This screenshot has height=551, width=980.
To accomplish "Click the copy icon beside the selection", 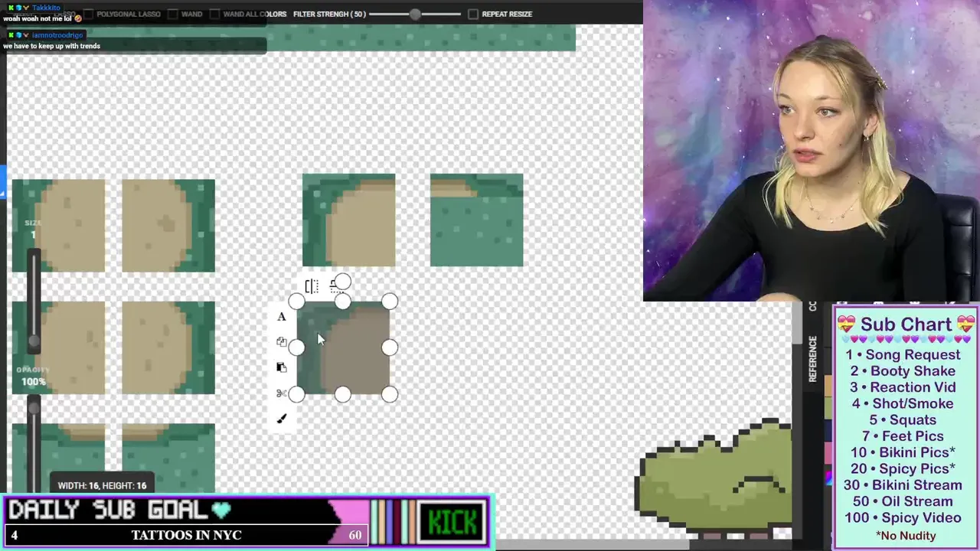I will pos(282,342).
